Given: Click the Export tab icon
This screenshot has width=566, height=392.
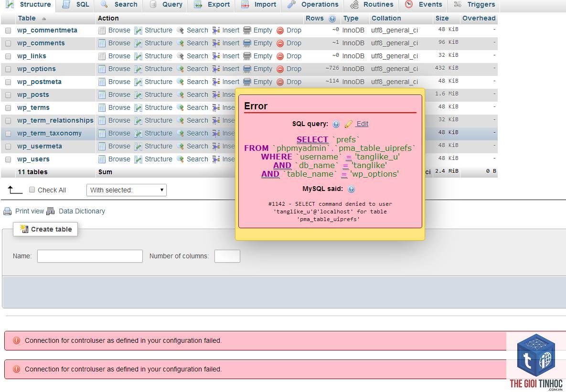Looking at the screenshot, I should tap(198, 4).
